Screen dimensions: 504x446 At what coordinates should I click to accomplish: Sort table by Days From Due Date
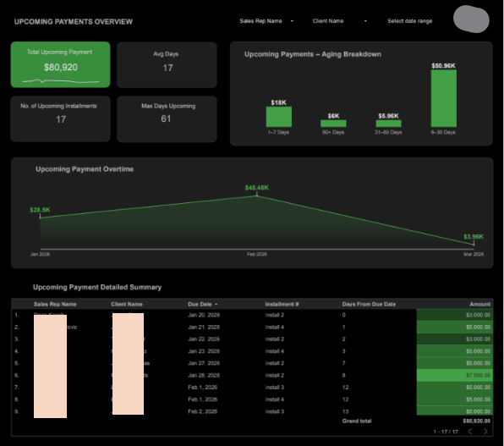coord(369,304)
